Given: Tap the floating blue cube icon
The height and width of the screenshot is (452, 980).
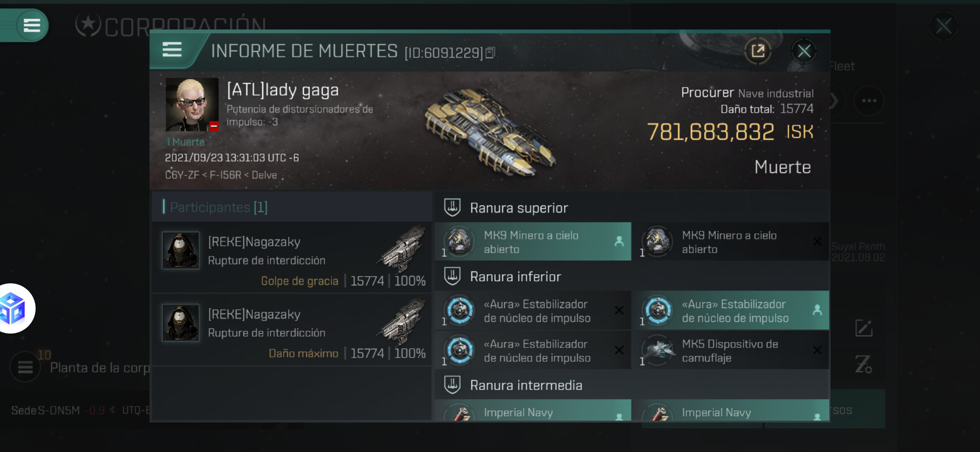Looking at the screenshot, I should 13,309.
